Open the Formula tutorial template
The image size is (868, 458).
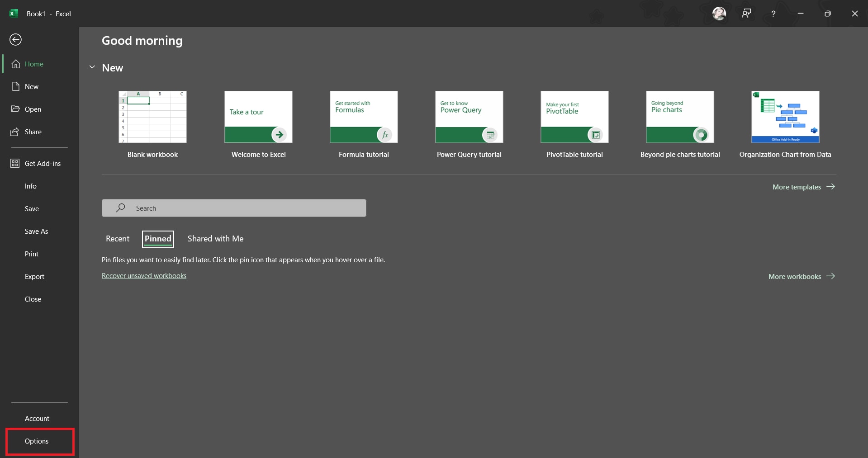(x=364, y=117)
